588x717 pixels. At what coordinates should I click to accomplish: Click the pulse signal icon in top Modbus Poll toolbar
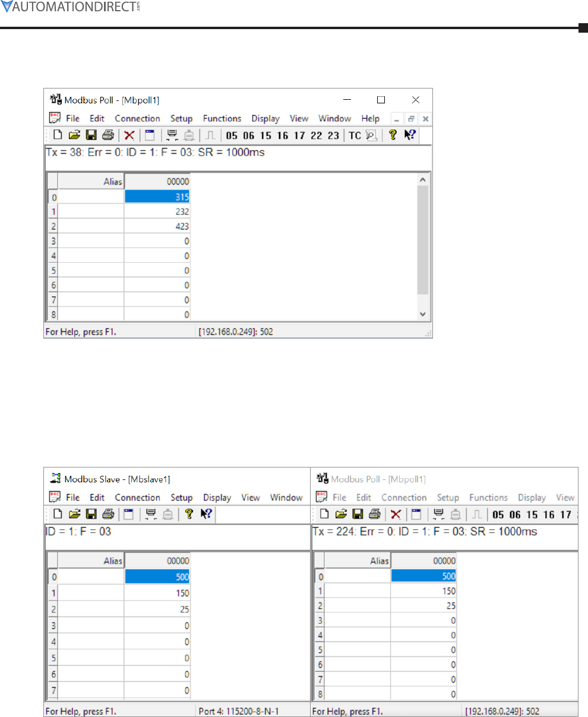point(210,135)
